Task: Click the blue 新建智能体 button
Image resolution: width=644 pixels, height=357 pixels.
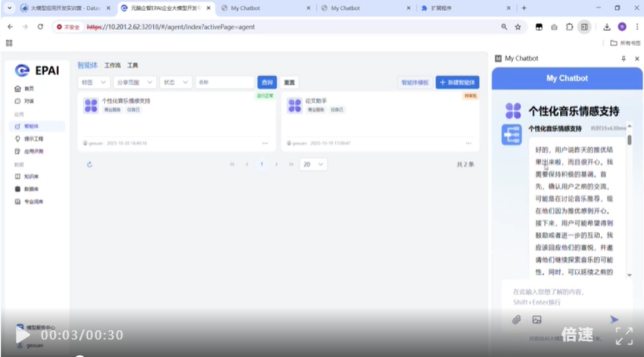Action: tap(457, 82)
